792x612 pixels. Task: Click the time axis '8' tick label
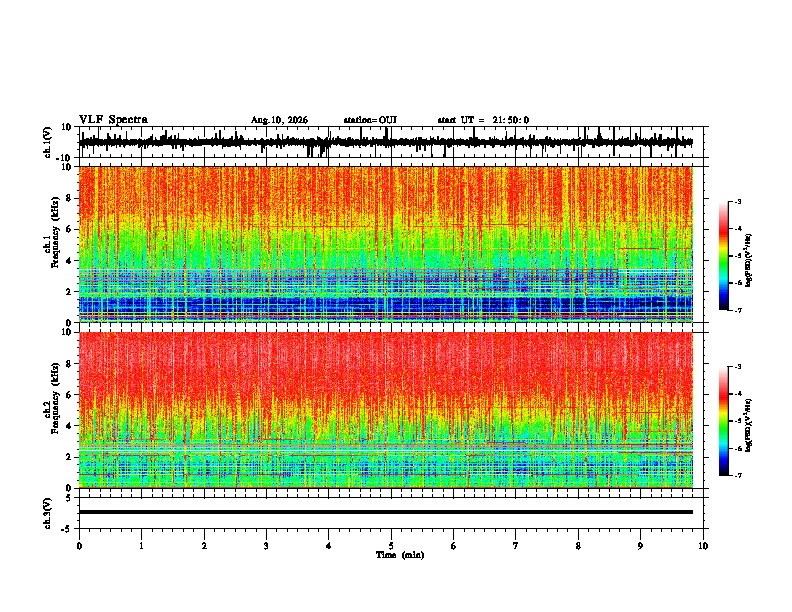pos(578,546)
